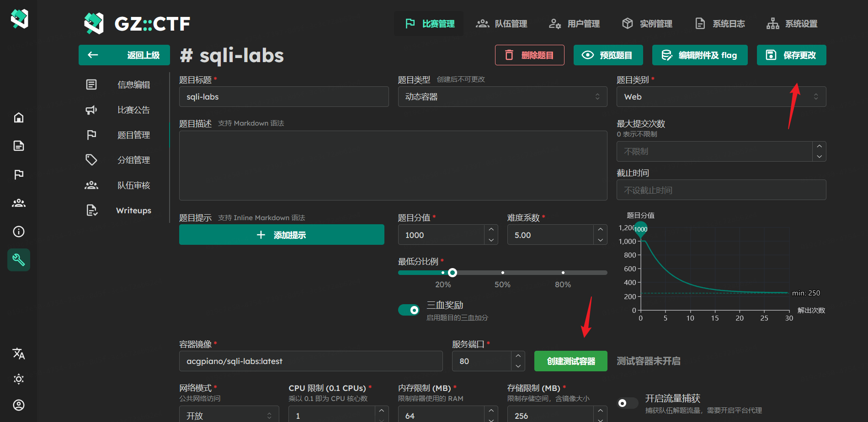
Task: Enable the 开启流量捕获 switch
Action: pyautogui.click(x=627, y=403)
